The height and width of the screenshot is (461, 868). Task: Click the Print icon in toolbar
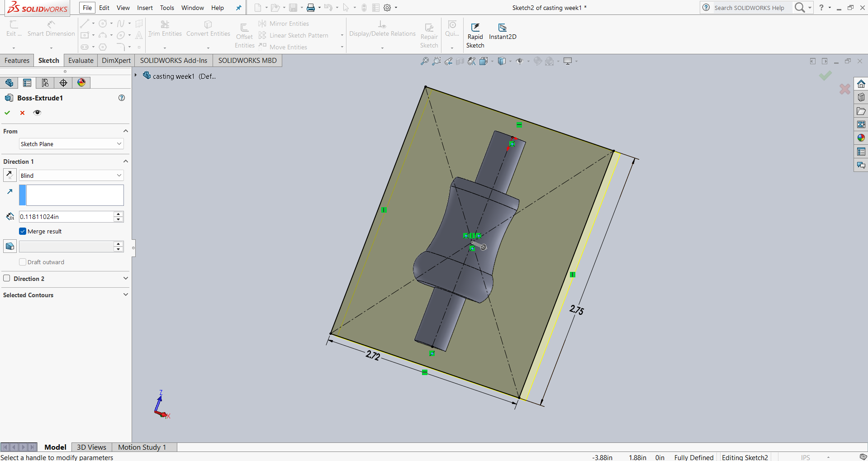click(x=311, y=8)
